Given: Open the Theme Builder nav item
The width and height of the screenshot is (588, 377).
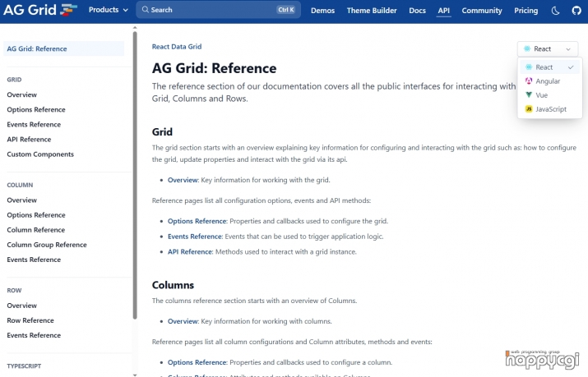Looking at the screenshot, I should click(372, 11).
